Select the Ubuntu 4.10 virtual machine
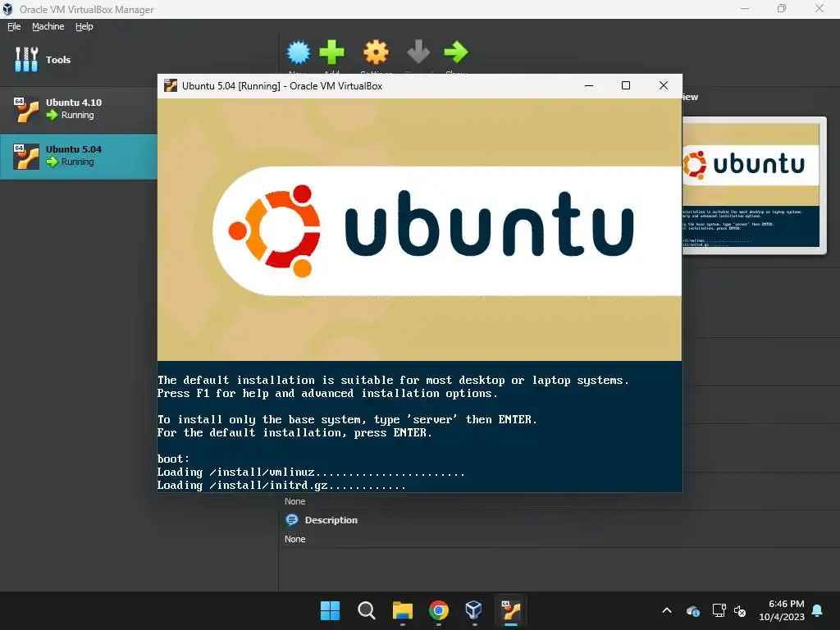The height and width of the screenshot is (630, 840). click(x=79, y=109)
